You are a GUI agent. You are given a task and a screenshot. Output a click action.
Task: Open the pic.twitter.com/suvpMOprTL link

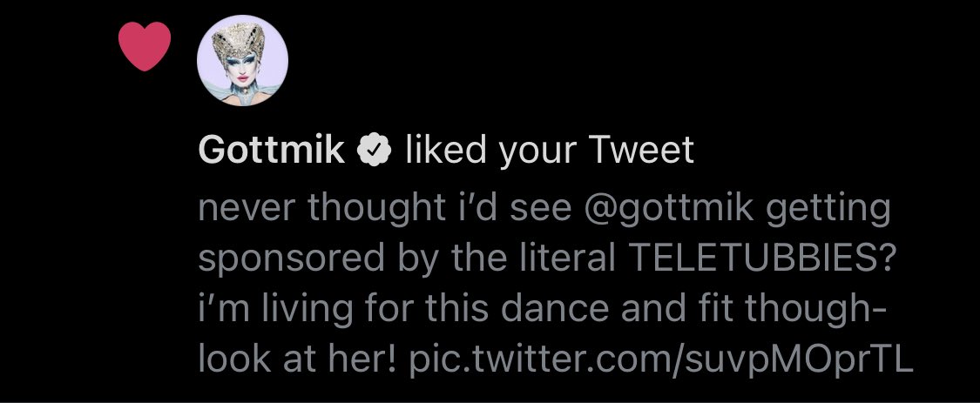(661, 359)
